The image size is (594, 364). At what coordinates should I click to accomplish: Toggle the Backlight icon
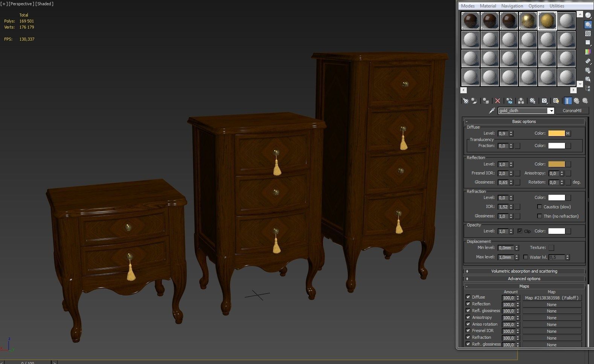(588, 24)
